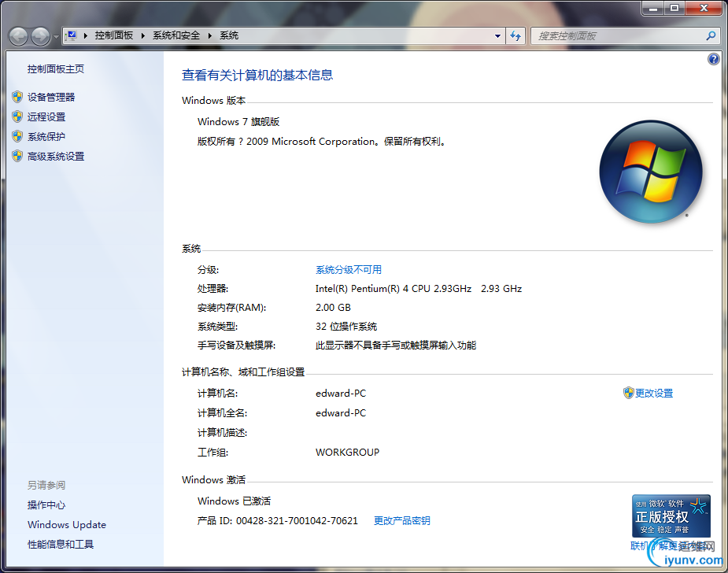Image resolution: width=728 pixels, height=573 pixels.
Task: Click the back navigation arrow
Action: point(17,35)
